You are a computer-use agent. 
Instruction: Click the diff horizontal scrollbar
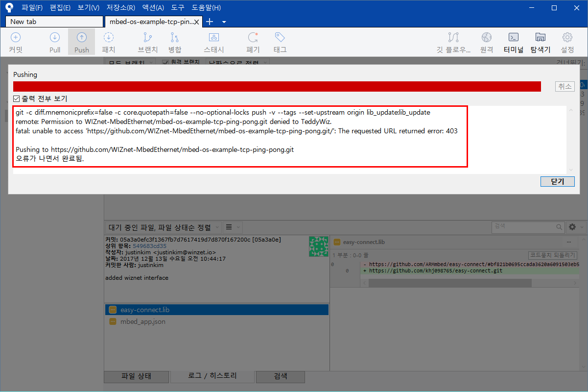[449, 283]
